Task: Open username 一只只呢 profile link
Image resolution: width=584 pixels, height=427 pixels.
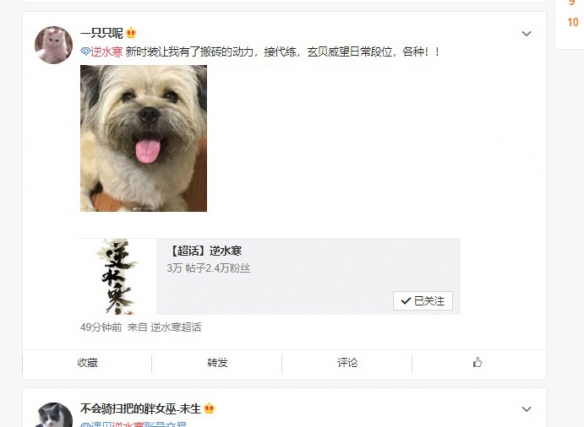Action: (x=102, y=33)
